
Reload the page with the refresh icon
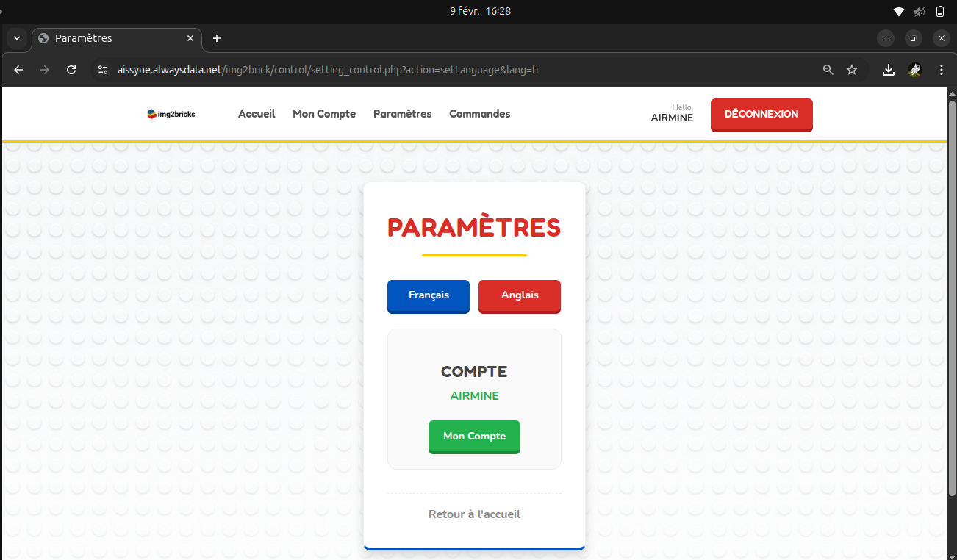[x=71, y=70]
